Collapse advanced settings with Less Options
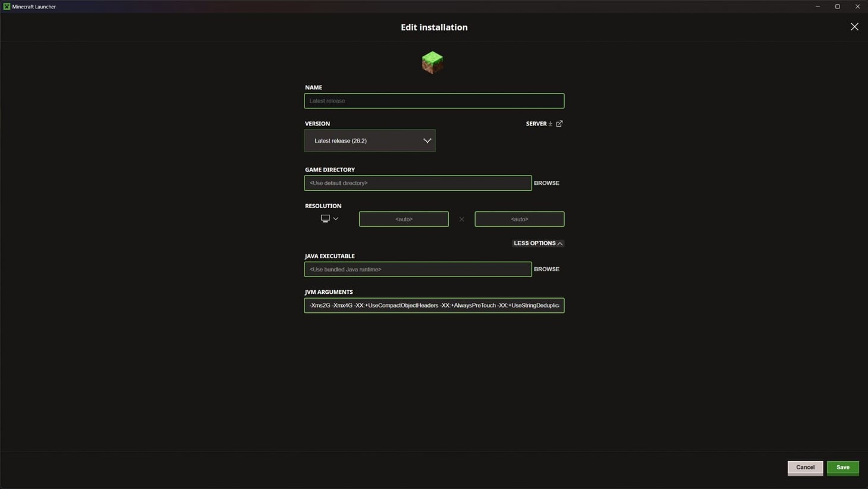This screenshot has width=868, height=489. [x=538, y=243]
